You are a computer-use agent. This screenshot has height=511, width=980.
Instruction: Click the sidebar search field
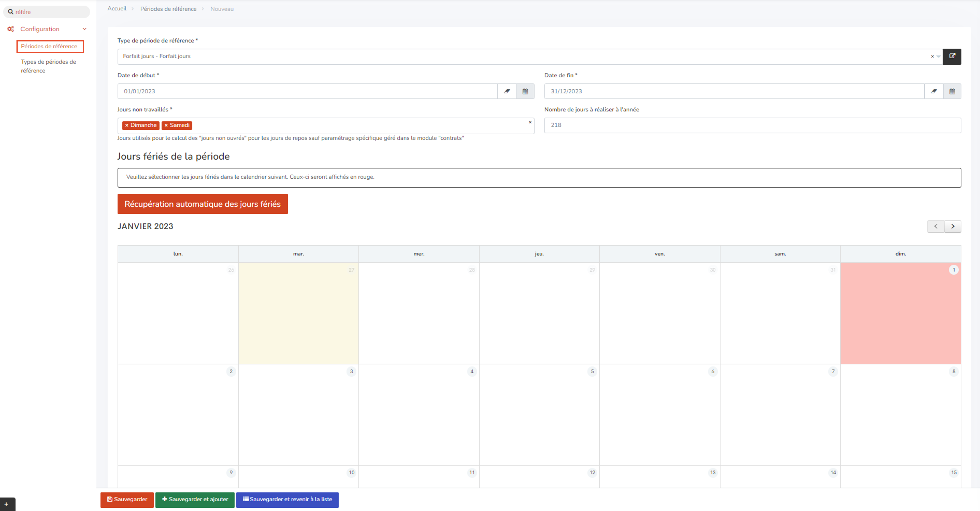point(46,12)
